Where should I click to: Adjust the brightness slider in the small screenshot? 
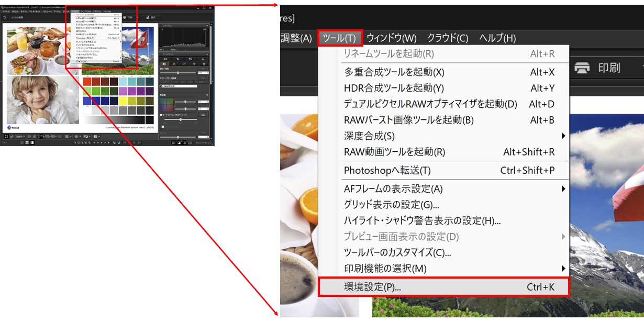pos(177,73)
